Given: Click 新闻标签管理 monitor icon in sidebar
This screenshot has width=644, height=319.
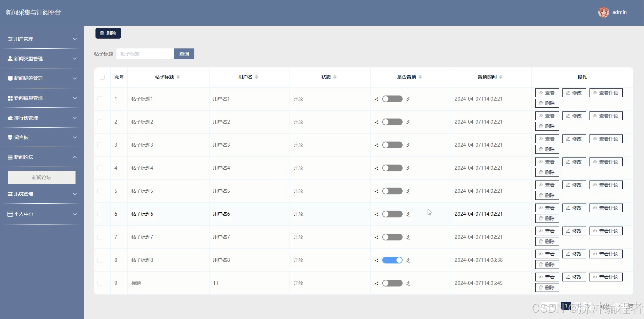Looking at the screenshot, I should [x=10, y=78].
